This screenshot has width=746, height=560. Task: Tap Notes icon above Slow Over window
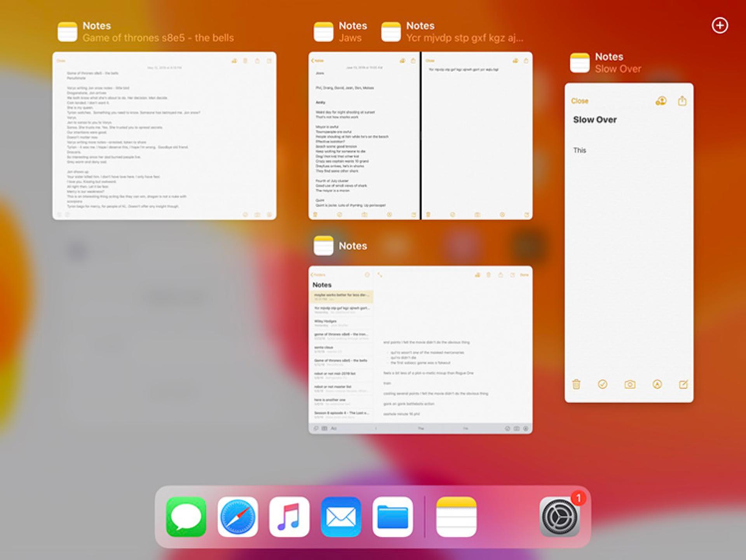point(580,63)
